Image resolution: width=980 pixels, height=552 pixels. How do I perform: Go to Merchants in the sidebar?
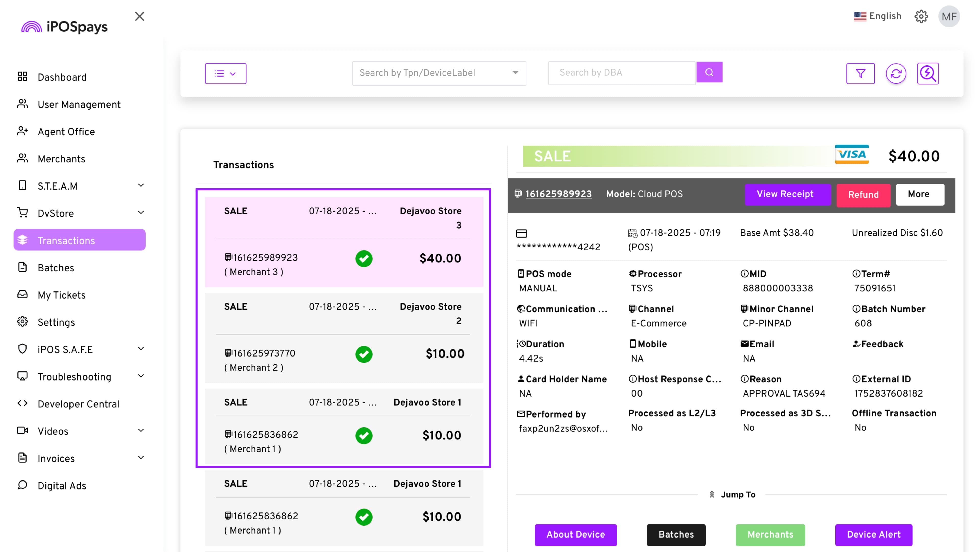(61, 159)
